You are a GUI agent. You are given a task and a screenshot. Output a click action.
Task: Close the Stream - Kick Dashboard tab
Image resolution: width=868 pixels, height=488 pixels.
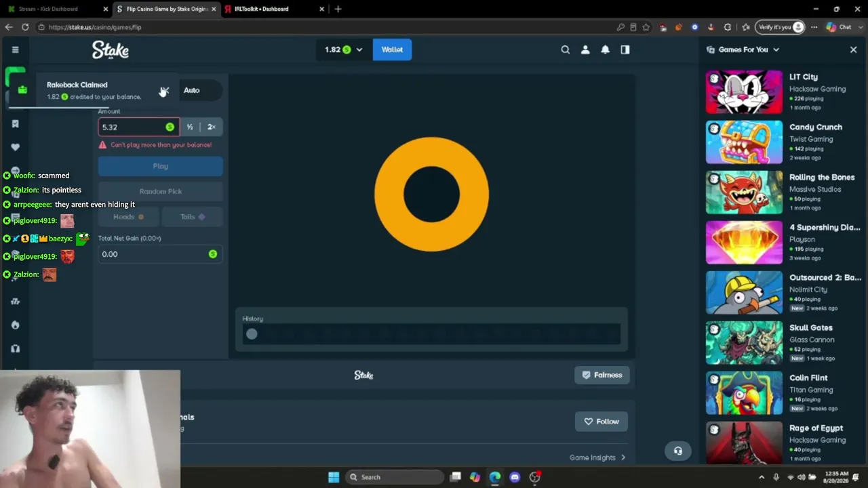coord(105,9)
